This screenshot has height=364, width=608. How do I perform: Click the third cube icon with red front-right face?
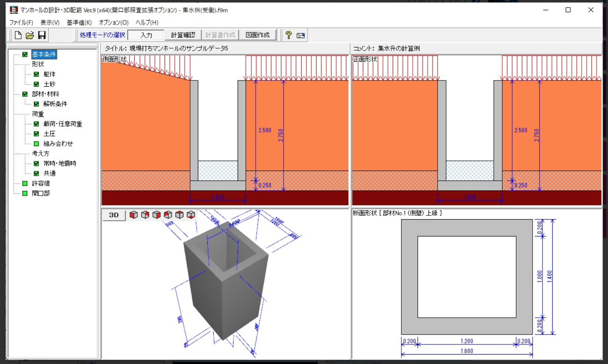coord(156,215)
